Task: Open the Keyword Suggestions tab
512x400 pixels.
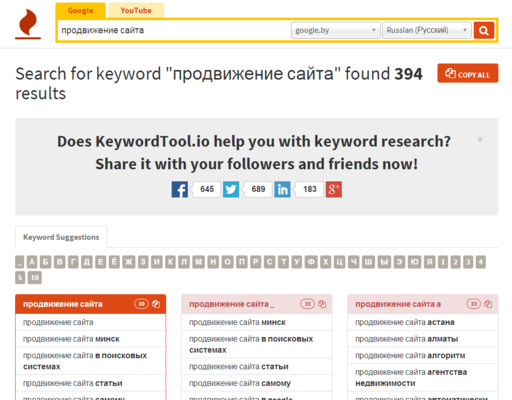Action: (61, 237)
